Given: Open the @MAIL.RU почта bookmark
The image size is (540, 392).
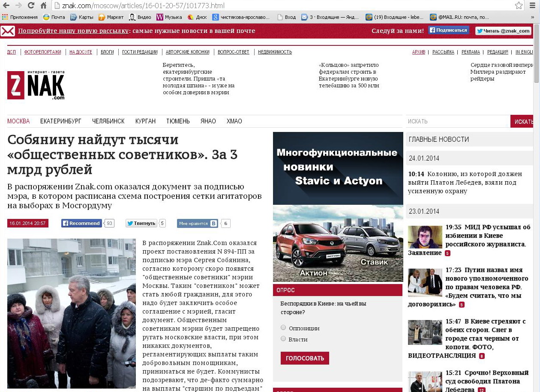Looking at the screenshot, I should coord(459,17).
